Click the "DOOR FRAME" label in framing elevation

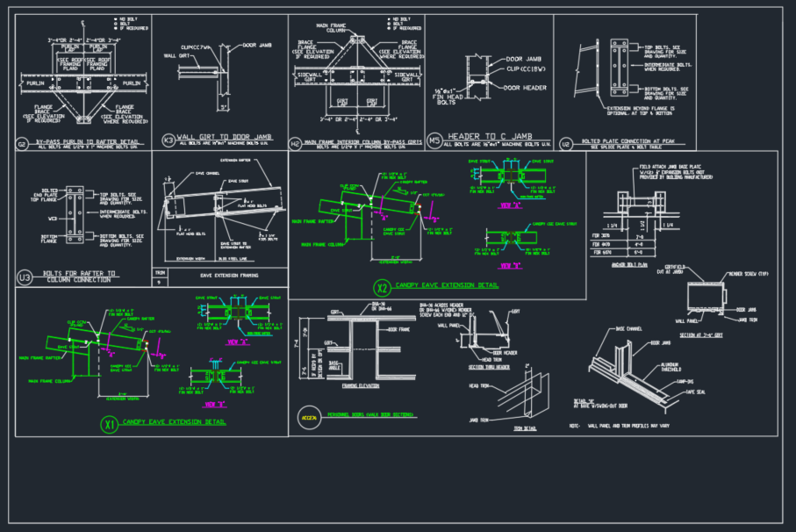(x=399, y=329)
